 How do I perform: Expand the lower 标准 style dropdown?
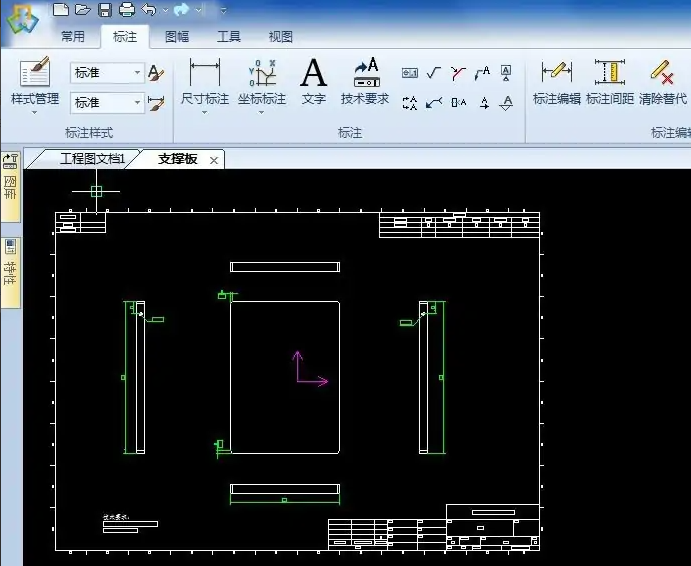click(137, 103)
